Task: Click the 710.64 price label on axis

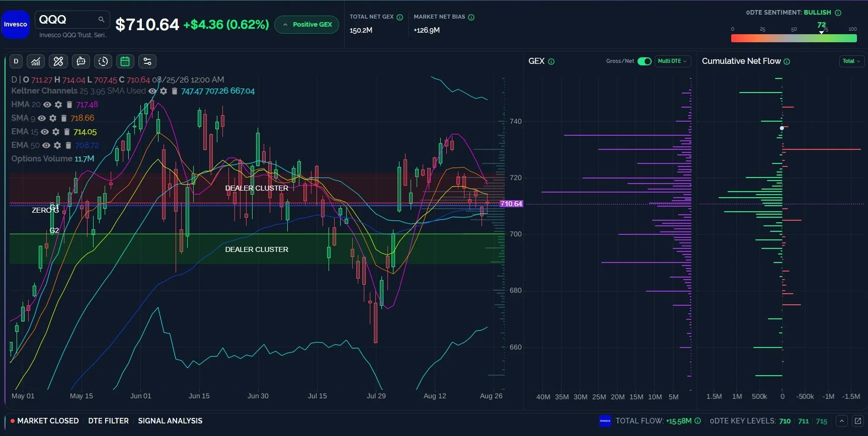Action: click(511, 204)
